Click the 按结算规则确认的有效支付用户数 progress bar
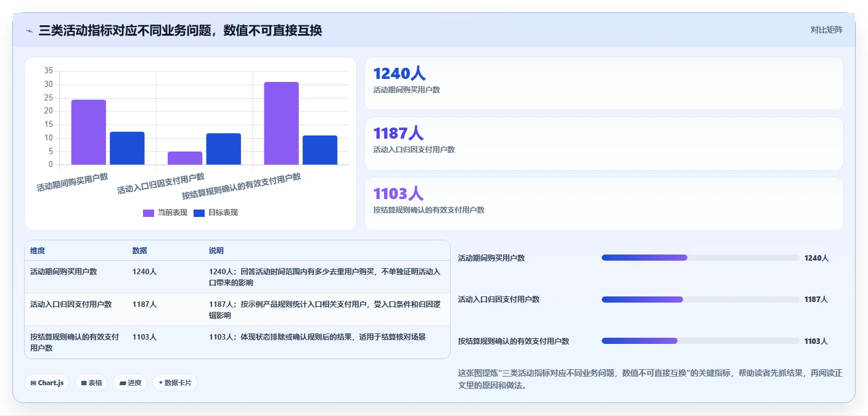This screenshot has width=868, height=416. pyautogui.click(x=700, y=341)
